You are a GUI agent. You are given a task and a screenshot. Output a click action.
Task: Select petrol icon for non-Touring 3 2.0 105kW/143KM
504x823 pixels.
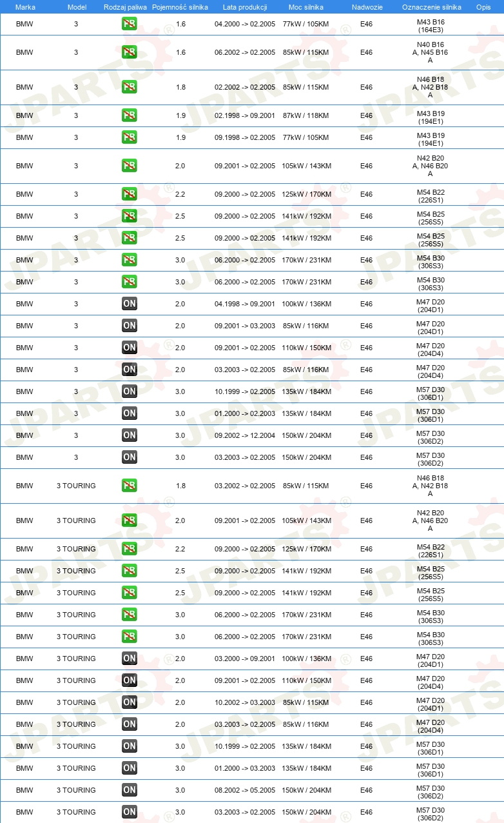[130, 166]
